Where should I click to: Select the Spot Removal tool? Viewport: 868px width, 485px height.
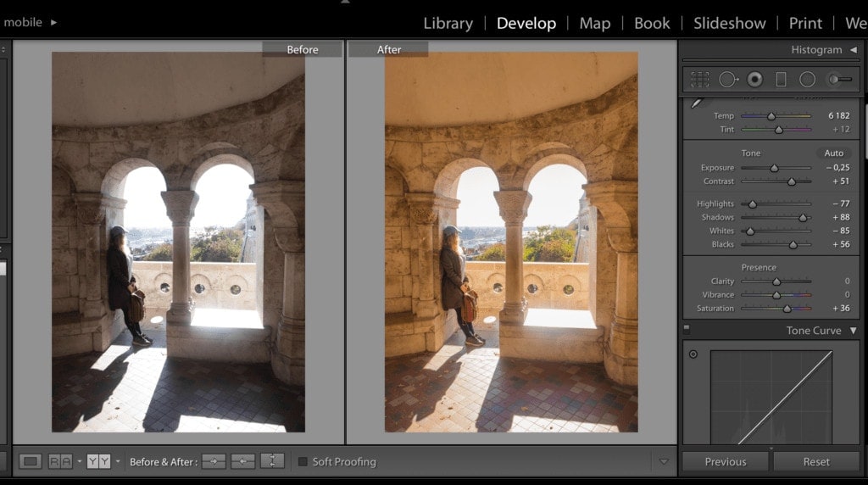(x=727, y=80)
